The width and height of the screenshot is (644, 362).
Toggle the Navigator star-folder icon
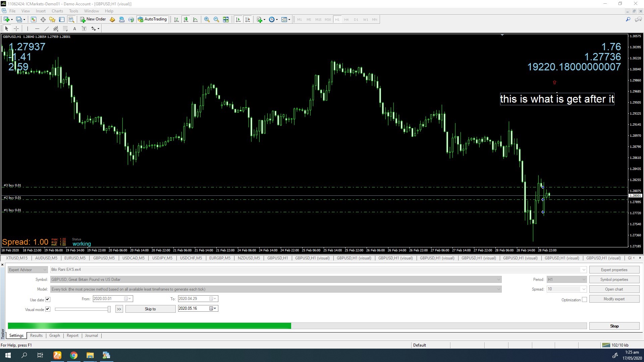[52, 19]
